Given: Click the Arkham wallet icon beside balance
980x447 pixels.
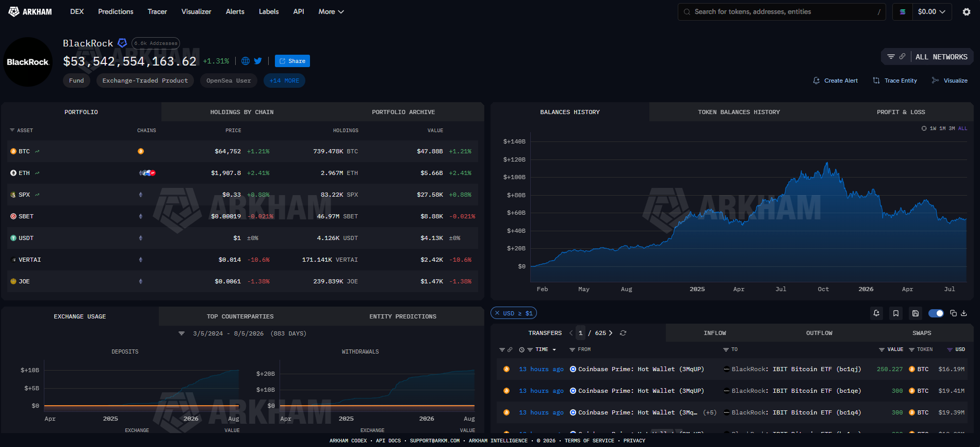Looking at the screenshot, I should [x=903, y=12].
